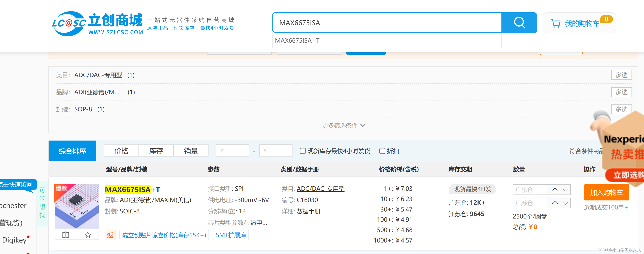Increase Jiangsu warehouse quantity up arrow
The image size is (644, 254).
[555, 203]
